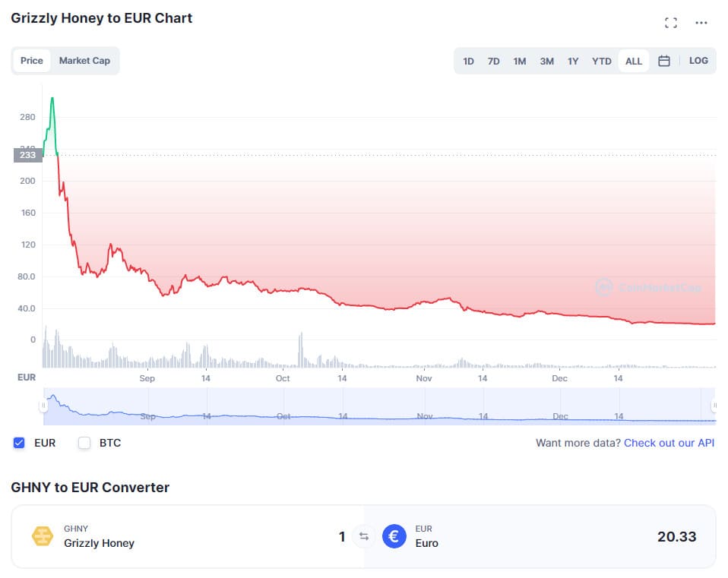Click the 40.0 y-axis label
This screenshot has width=728, height=578.
[26, 308]
